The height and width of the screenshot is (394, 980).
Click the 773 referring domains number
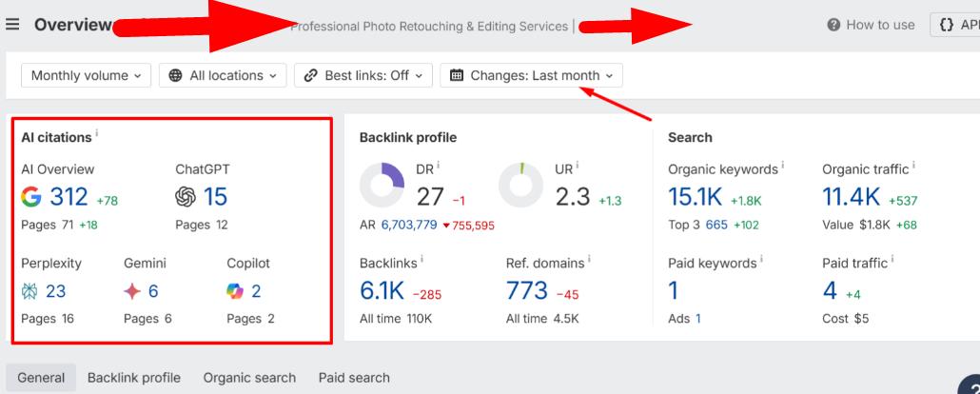[x=527, y=291]
